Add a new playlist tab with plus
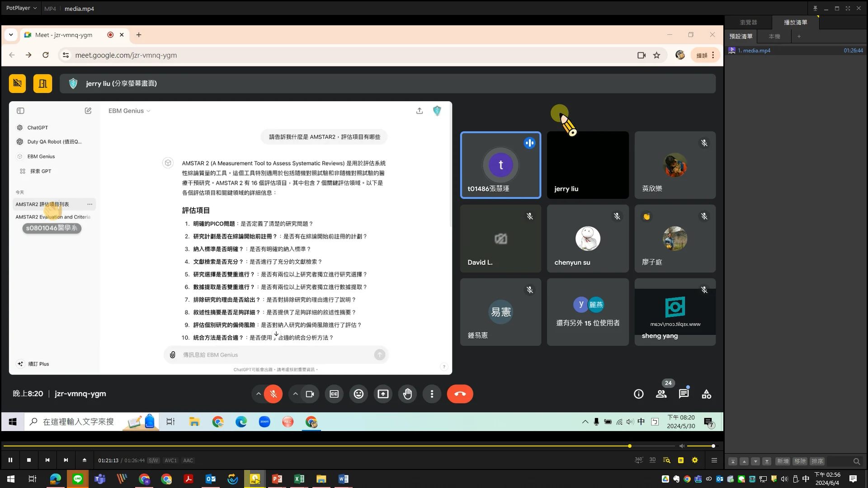This screenshot has width=868, height=488. pos(799,36)
